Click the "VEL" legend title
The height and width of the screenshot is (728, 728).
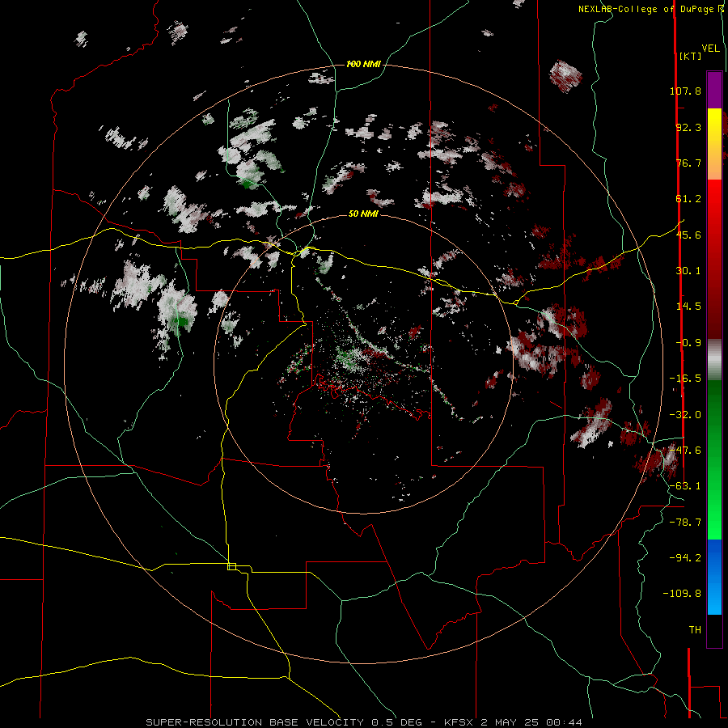(710, 49)
